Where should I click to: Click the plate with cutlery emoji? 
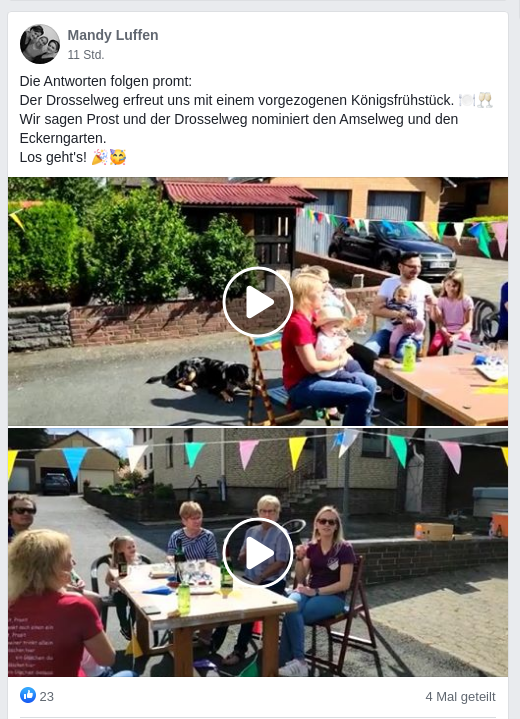point(467,100)
